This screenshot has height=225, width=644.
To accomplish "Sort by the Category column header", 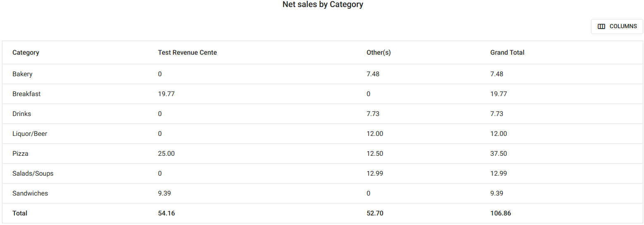I will point(26,53).
